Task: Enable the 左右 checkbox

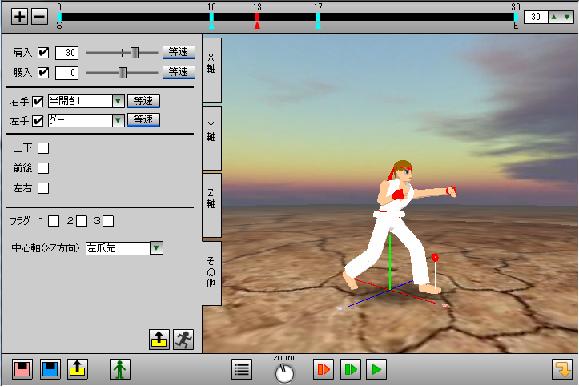Action: (x=43, y=188)
